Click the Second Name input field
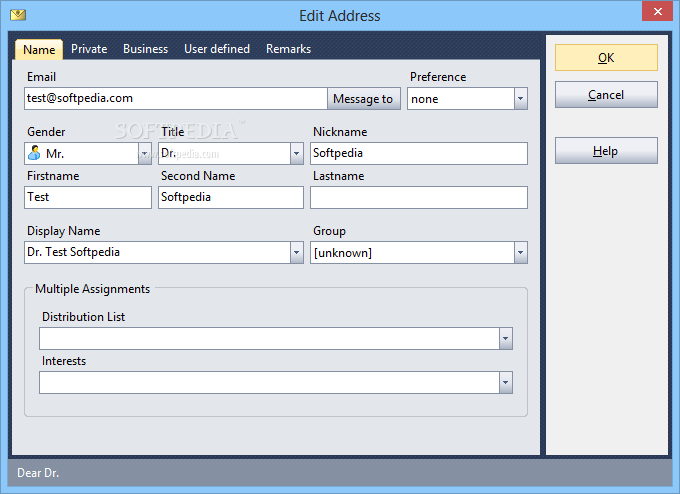The image size is (680, 494). tap(231, 197)
